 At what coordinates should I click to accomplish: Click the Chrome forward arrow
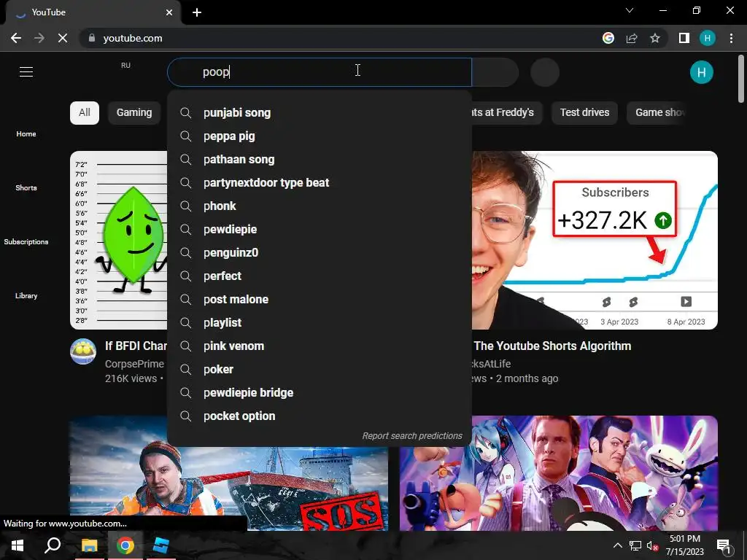coord(39,38)
